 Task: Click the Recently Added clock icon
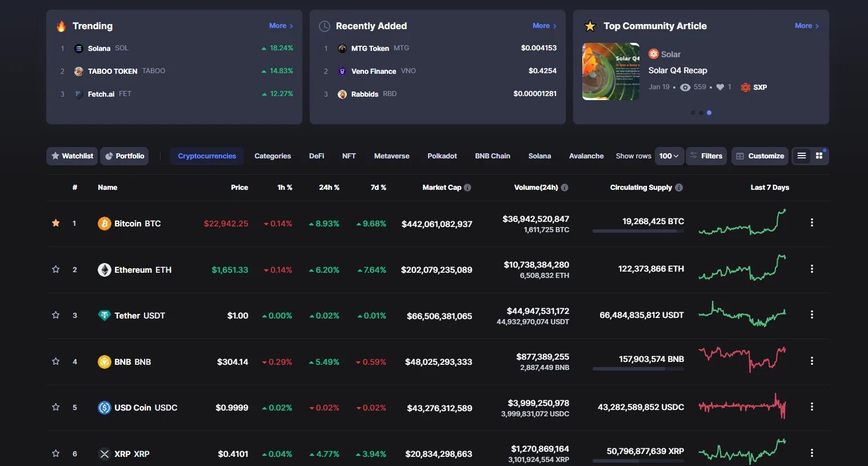coord(325,26)
